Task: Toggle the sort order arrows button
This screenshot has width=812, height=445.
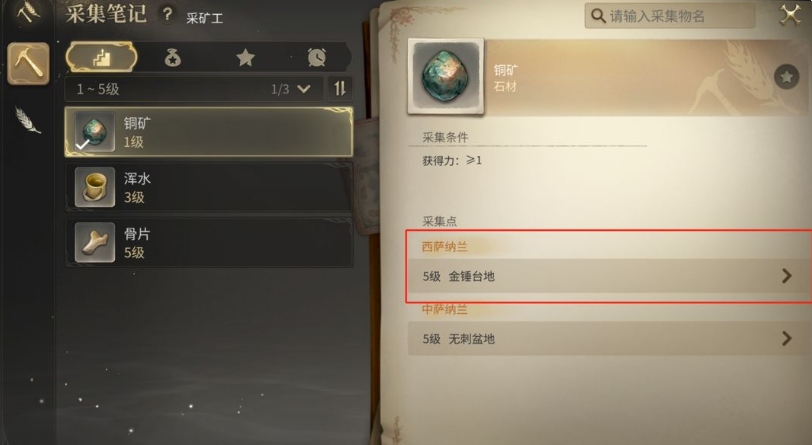Action: pyautogui.click(x=340, y=89)
